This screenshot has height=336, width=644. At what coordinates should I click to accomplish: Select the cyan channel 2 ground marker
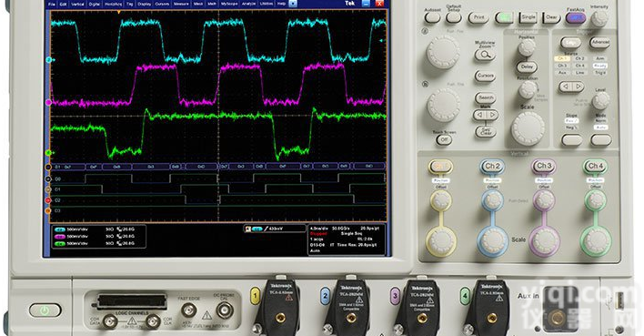[48, 60]
